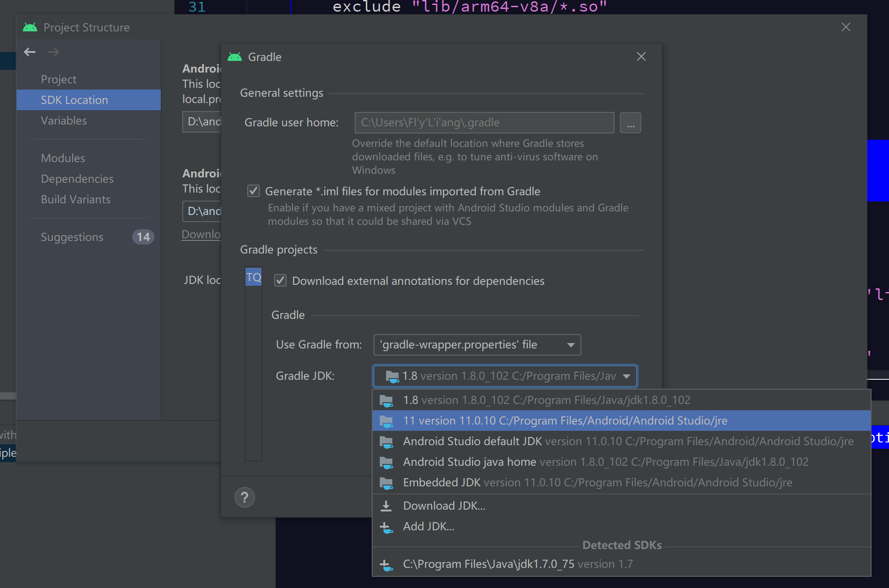Choose Embedded JDK option

[622, 483]
